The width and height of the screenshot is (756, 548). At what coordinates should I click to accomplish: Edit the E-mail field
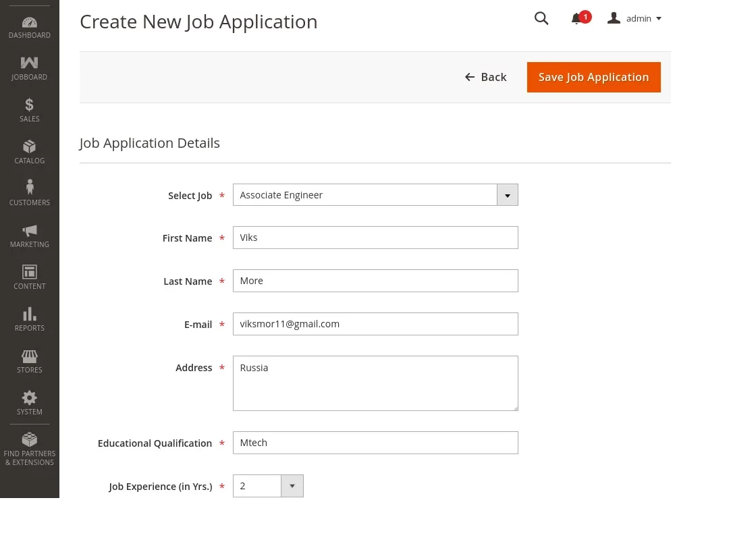(x=375, y=323)
